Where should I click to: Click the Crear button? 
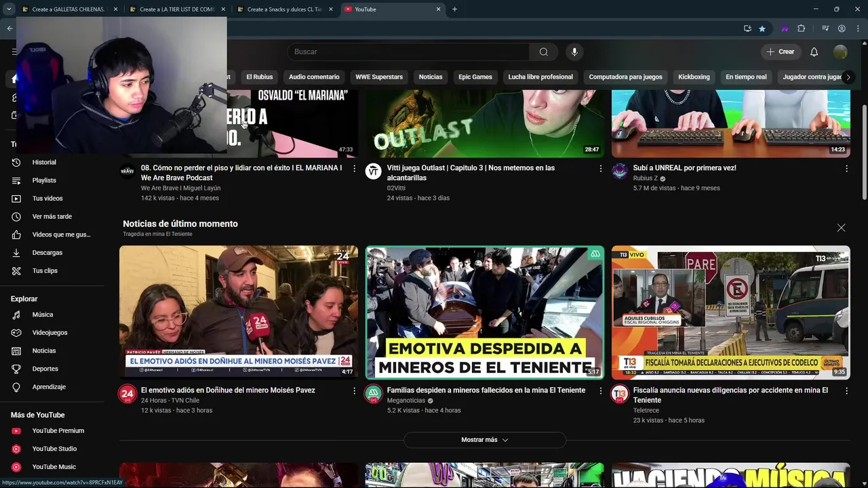click(780, 52)
